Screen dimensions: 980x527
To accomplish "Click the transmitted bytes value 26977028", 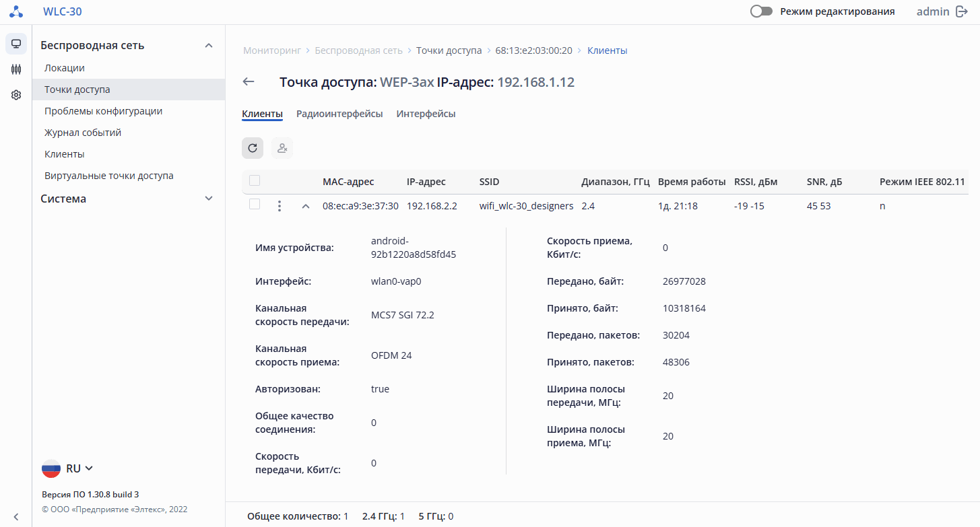I will pyautogui.click(x=684, y=281).
